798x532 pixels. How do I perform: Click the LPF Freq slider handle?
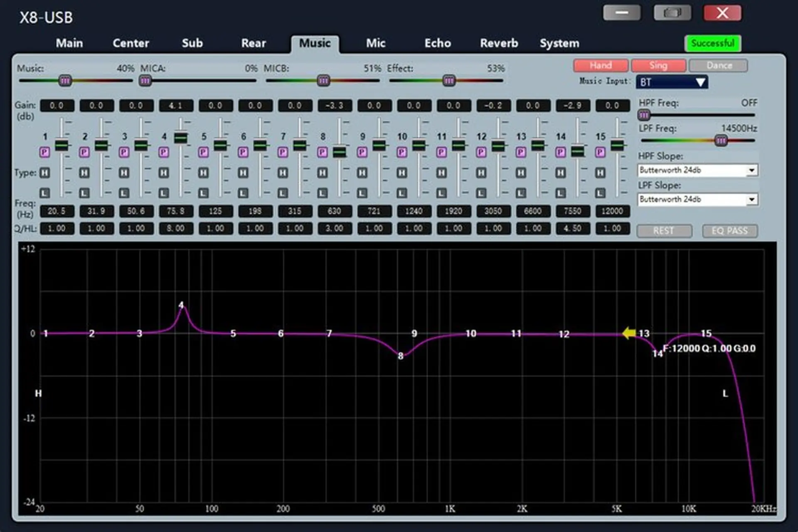[x=721, y=141]
